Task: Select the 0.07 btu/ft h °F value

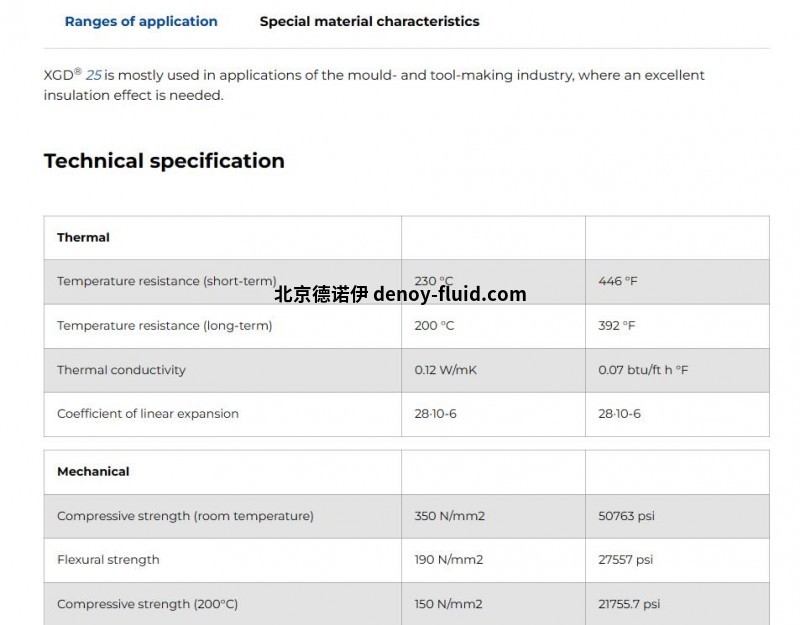Action: (x=643, y=370)
